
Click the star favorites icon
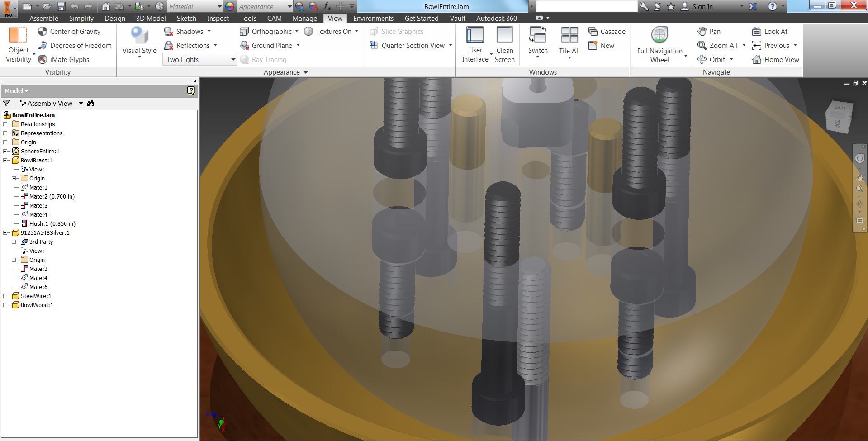[x=671, y=6]
